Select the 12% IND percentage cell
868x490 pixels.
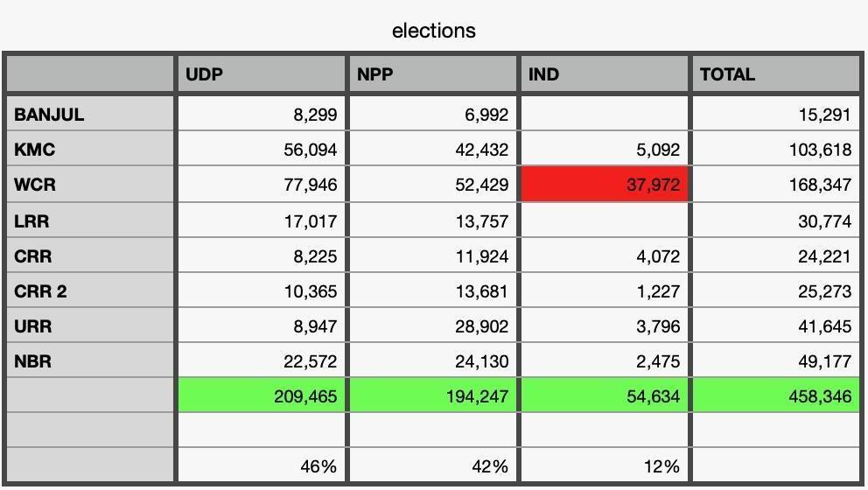(604, 465)
